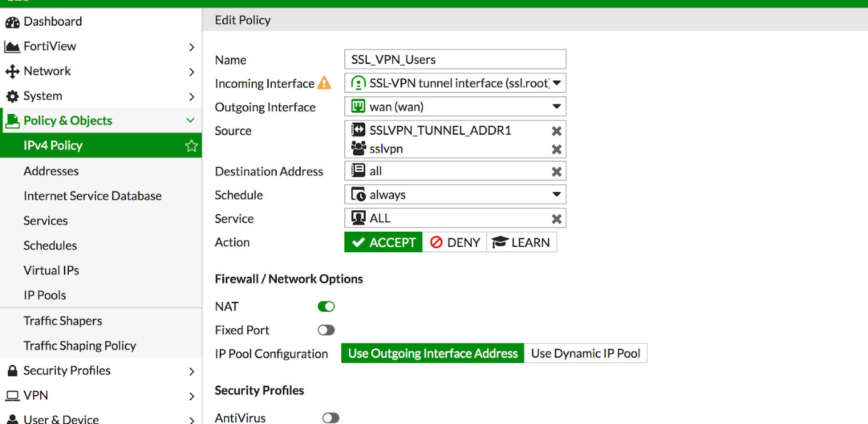Expand the Security Profiles chevron
The image size is (868, 424).
192,371
